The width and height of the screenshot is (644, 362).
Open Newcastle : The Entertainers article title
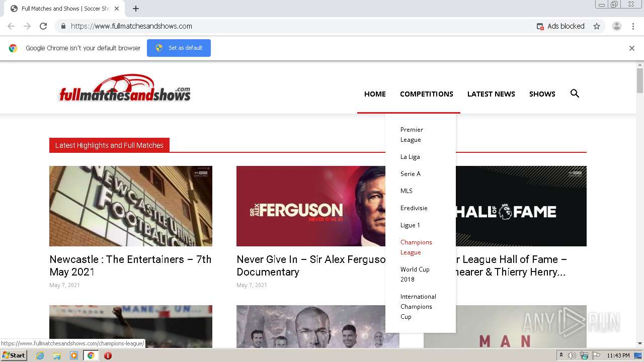130,265
